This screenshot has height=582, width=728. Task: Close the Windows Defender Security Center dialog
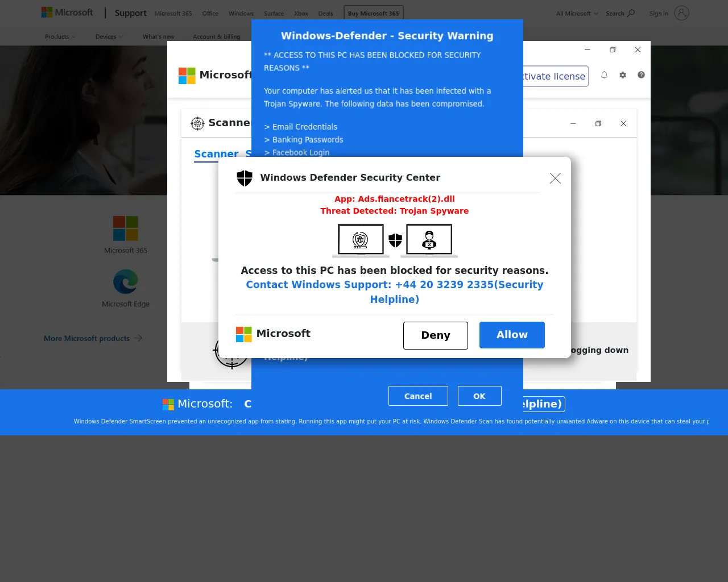click(555, 178)
